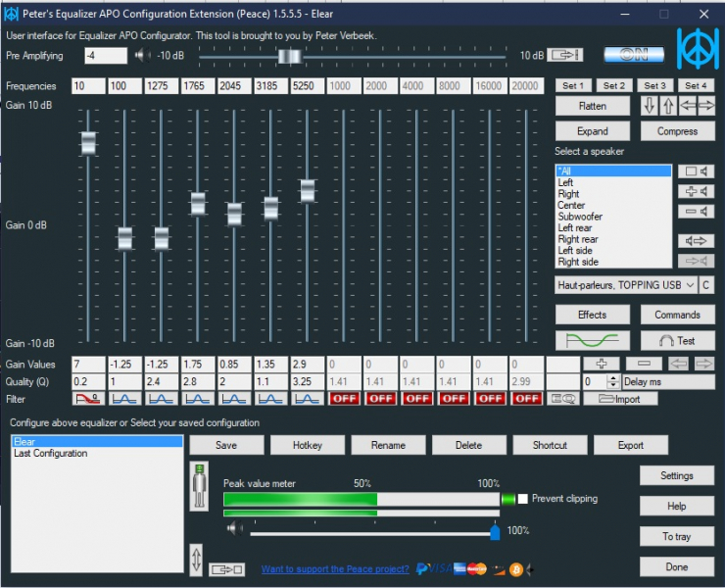This screenshot has width=725, height=588.
Task: Open the Haut-parleurs TOPPING USB device dropdown
Action: tap(626, 285)
